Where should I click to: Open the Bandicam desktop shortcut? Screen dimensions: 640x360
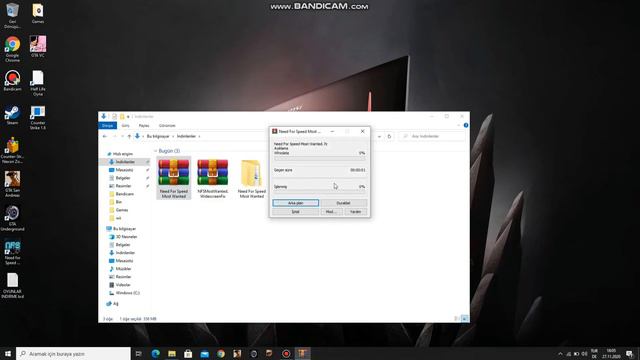click(13, 80)
